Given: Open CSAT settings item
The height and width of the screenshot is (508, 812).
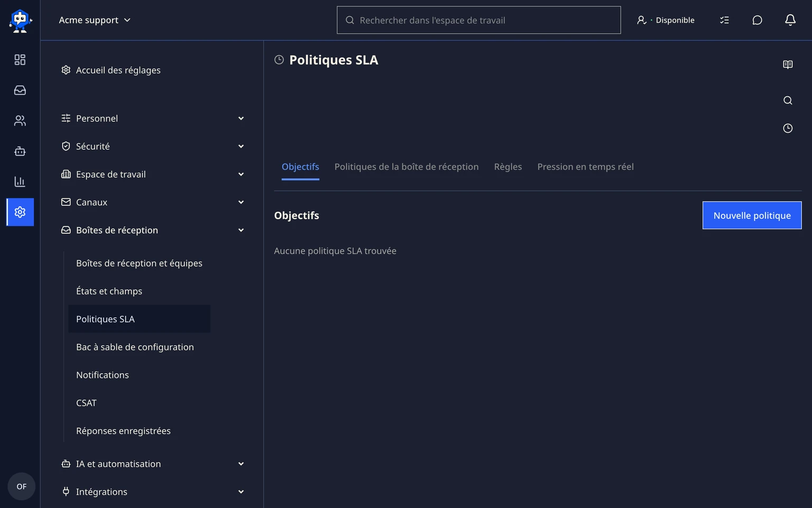Looking at the screenshot, I should (x=140, y=403).
